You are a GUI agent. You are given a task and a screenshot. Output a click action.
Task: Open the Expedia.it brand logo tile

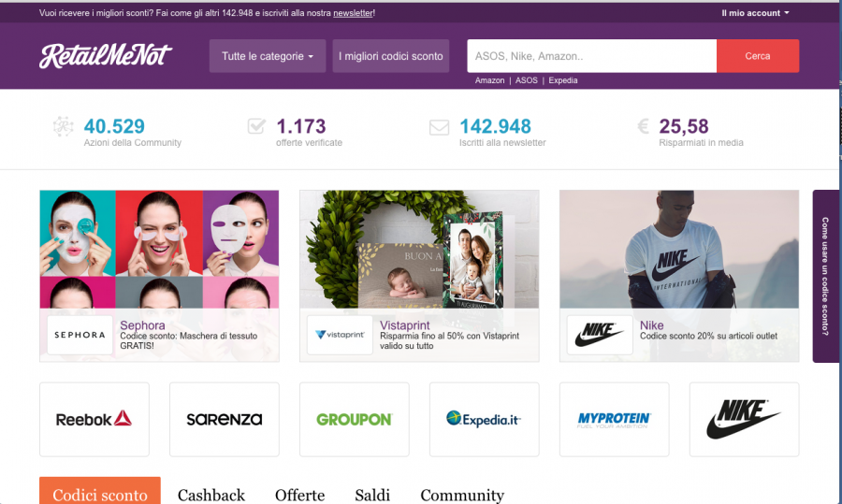(485, 419)
